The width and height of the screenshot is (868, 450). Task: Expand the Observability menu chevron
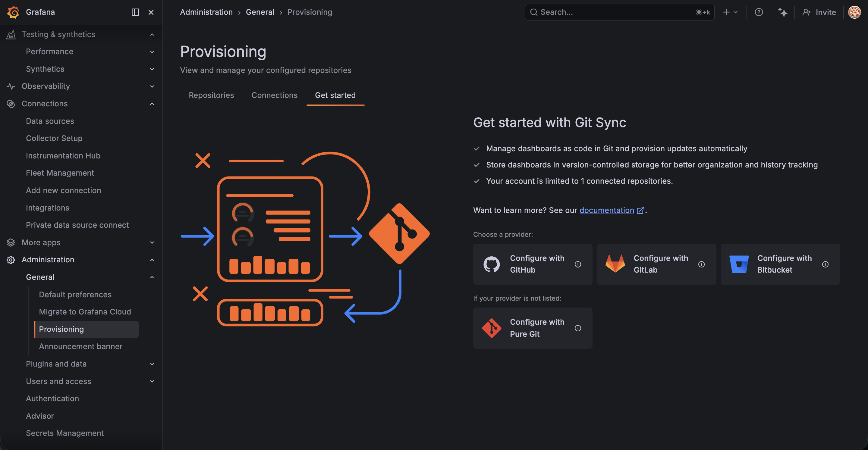point(152,86)
